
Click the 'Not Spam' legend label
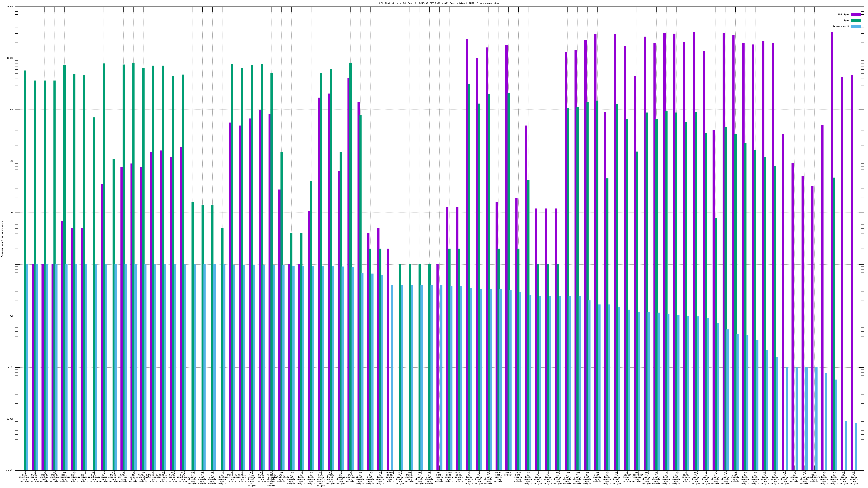(844, 14)
